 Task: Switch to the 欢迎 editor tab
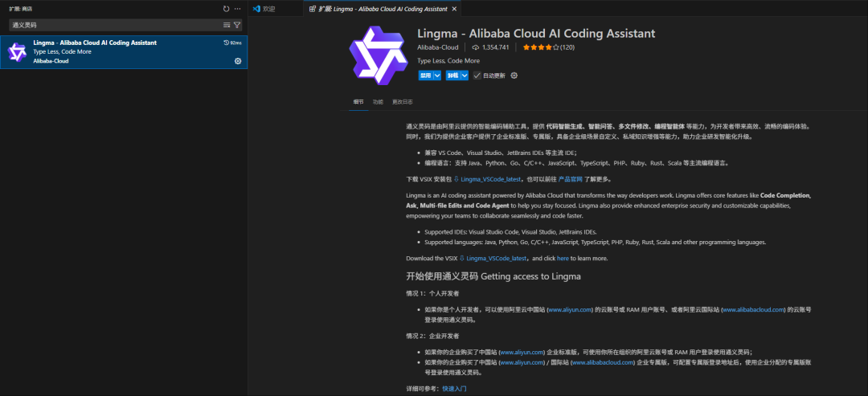275,9
